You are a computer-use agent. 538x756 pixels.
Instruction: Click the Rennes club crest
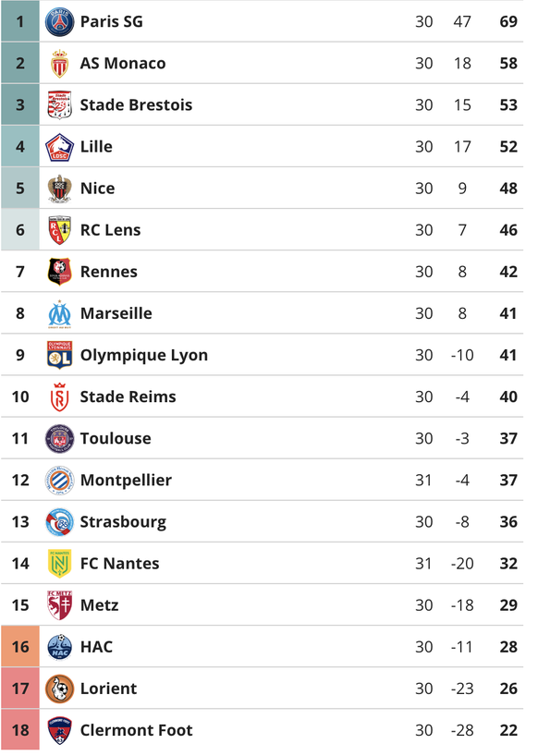click(59, 272)
